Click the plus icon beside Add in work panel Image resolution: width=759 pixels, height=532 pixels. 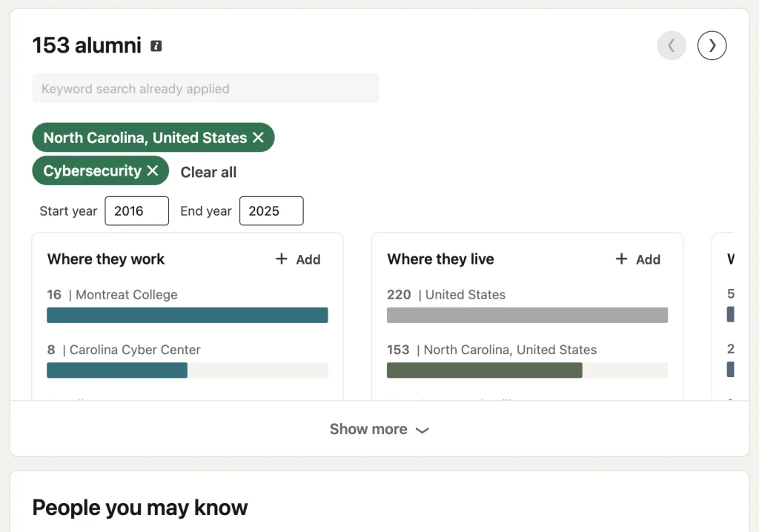[x=282, y=259]
